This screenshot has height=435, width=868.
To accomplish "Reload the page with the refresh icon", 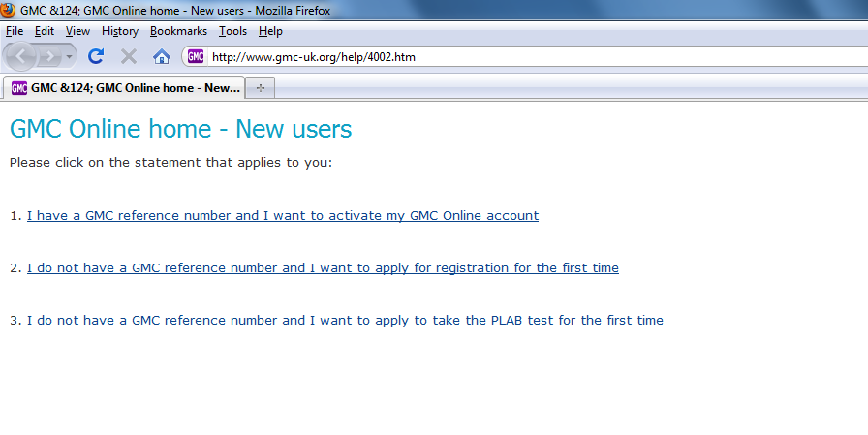I will (96, 56).
